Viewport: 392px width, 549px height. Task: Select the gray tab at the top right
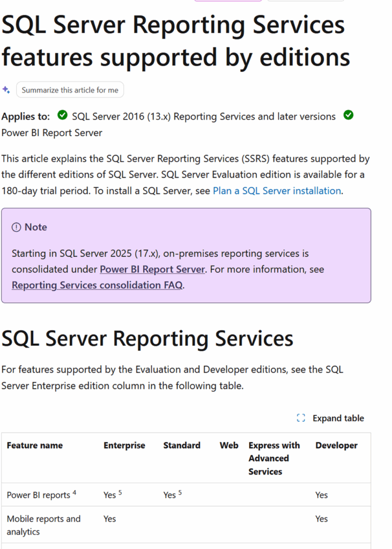[305, 2]
